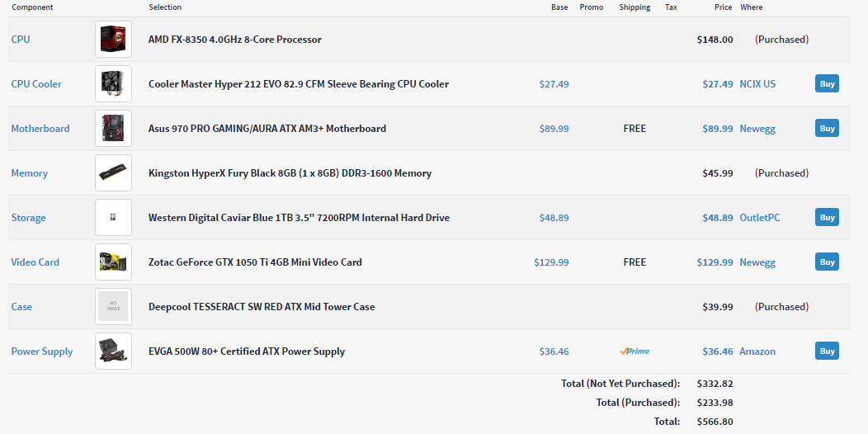Click the Selection column header

tap(165, 7)
